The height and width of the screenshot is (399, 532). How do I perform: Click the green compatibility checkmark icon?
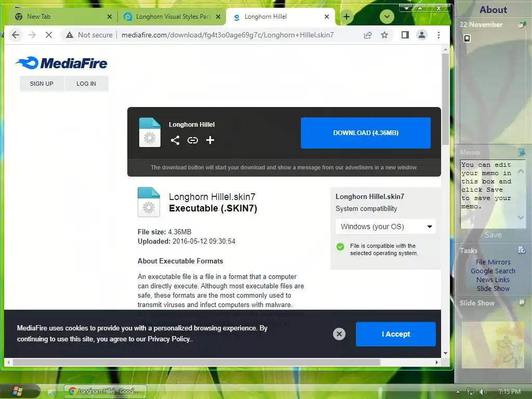tap(340, 247)
